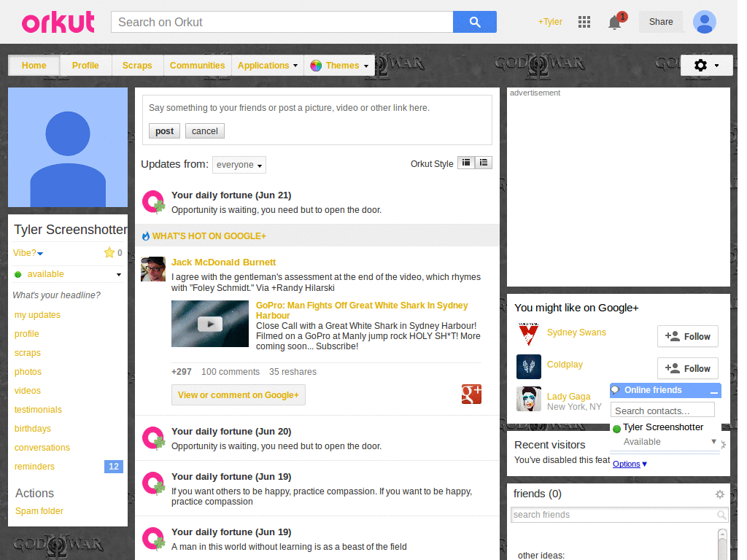This screenshot has height=560, width=747.
Task: Click the Lady Gaga name link
Action: coord(568,396)
